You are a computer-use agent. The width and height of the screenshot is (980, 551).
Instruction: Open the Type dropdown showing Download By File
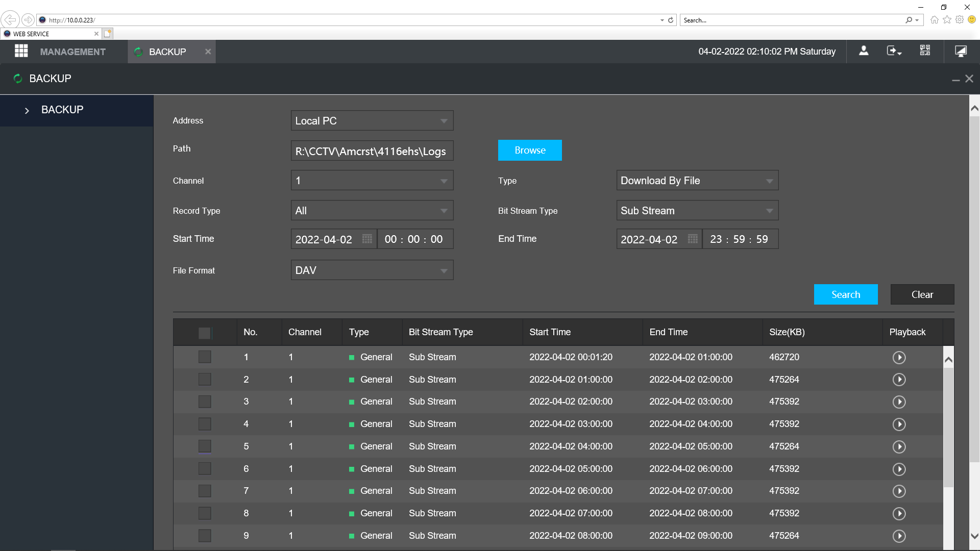click(697, 181)
